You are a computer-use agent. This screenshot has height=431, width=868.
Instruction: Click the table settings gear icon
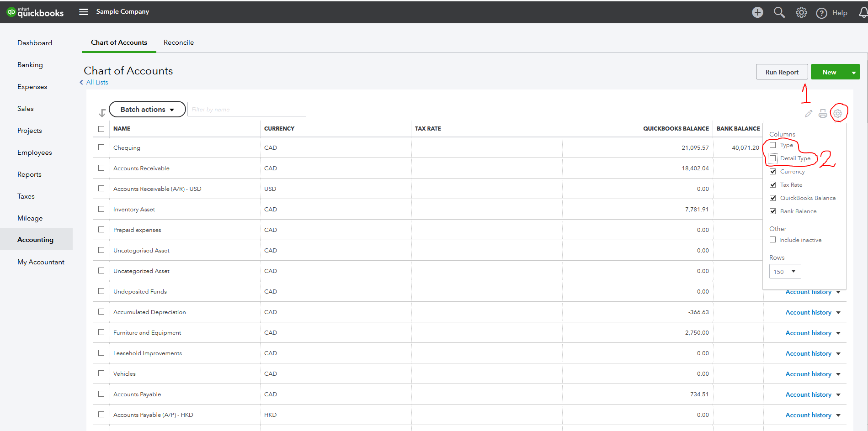(x=838, y=113)
